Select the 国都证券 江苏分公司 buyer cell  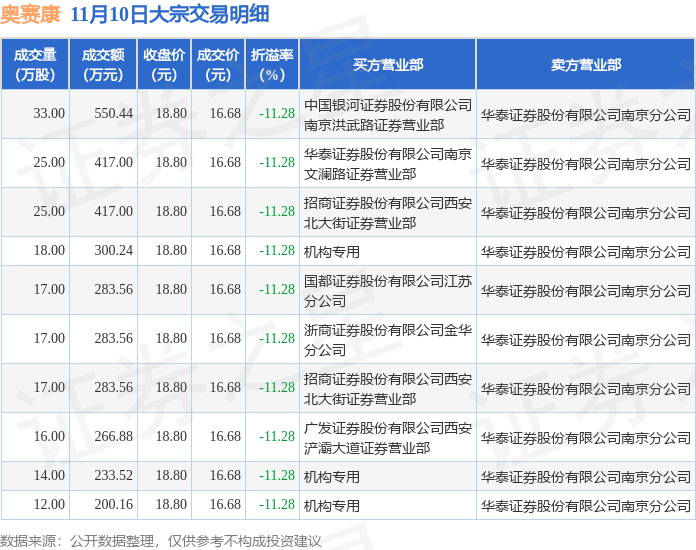pyautogui.click(x=388, y=290)
